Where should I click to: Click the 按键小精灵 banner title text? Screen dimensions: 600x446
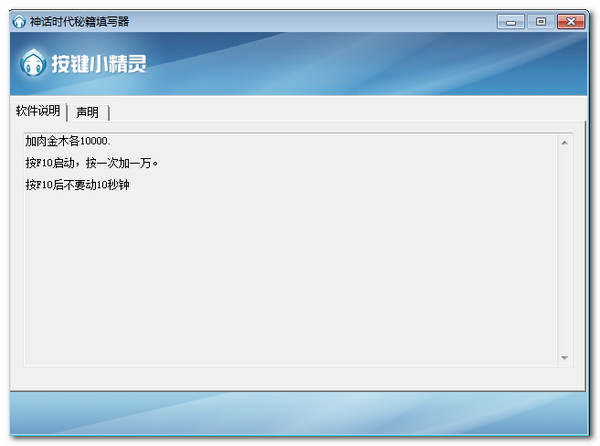coord(99,63)
